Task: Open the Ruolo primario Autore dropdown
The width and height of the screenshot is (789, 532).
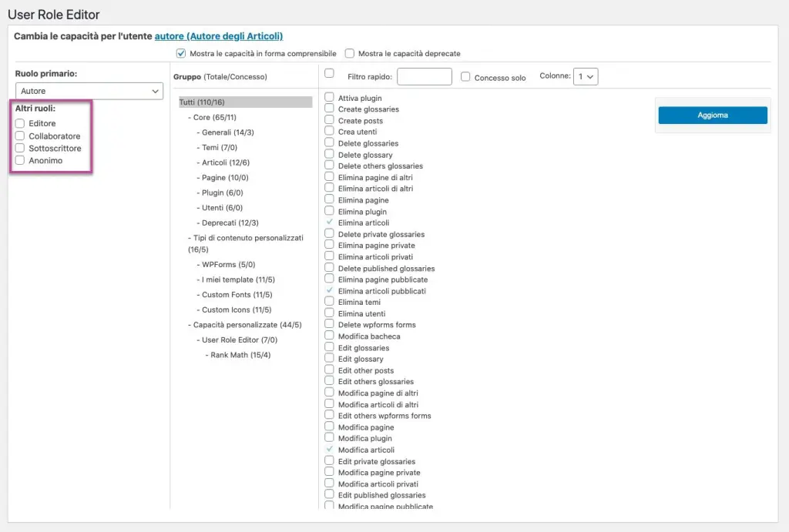Action: 89,91
